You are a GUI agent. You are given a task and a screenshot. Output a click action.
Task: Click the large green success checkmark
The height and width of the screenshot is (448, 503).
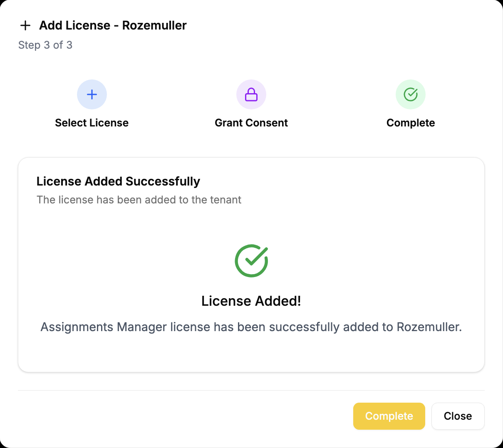(x=251, y=261)
